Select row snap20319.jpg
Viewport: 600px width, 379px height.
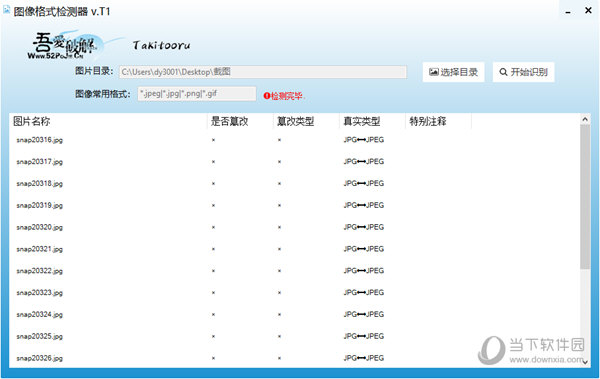click(295, 206)
